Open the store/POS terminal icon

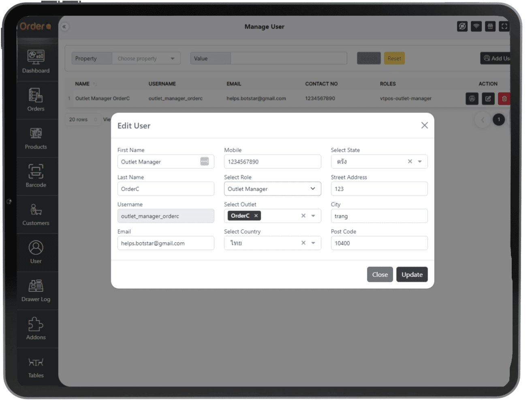pos(490,26)
